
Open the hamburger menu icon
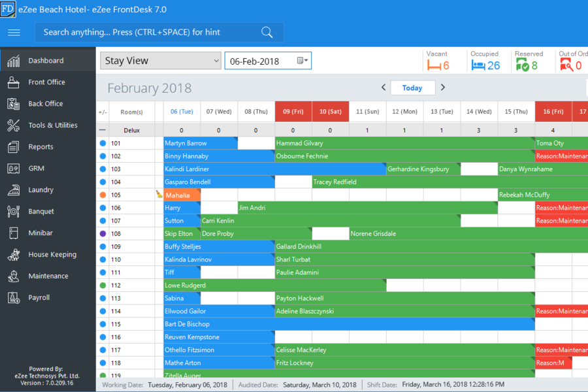tap(14, 33)
